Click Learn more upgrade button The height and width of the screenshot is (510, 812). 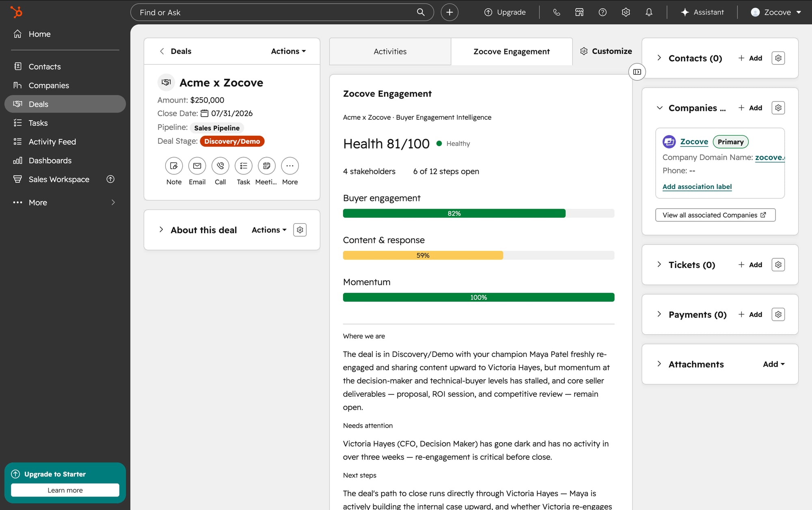(65, 490)
